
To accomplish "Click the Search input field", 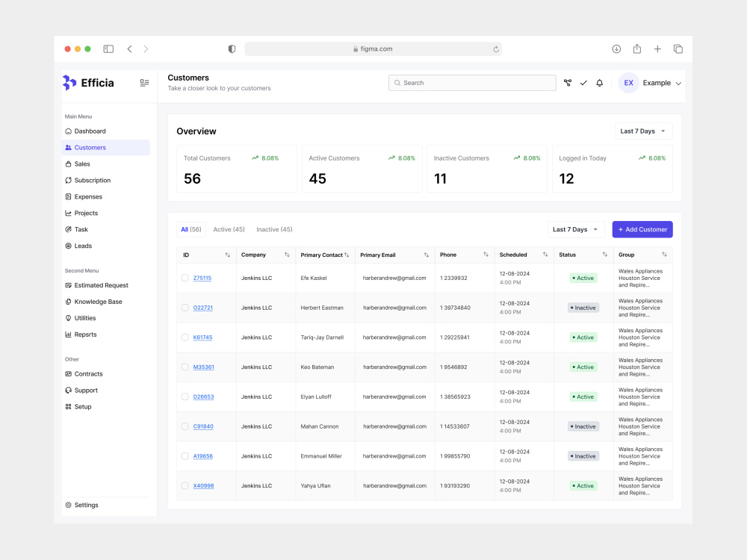I will tap(472, 83).
